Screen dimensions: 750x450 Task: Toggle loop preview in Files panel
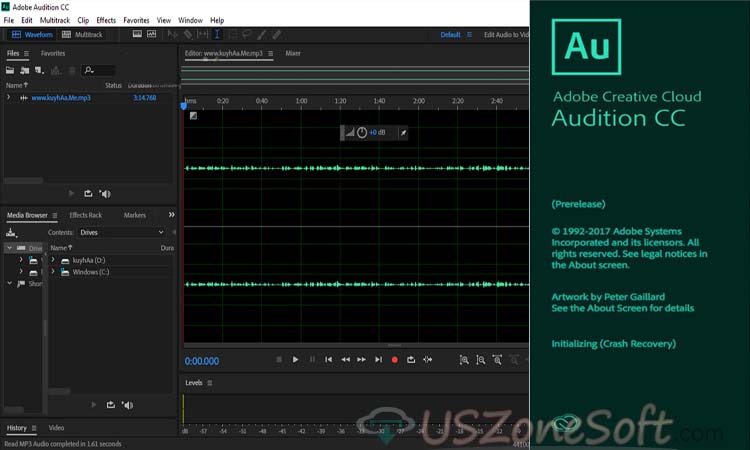pyautogui.click(x=88, y=194)
